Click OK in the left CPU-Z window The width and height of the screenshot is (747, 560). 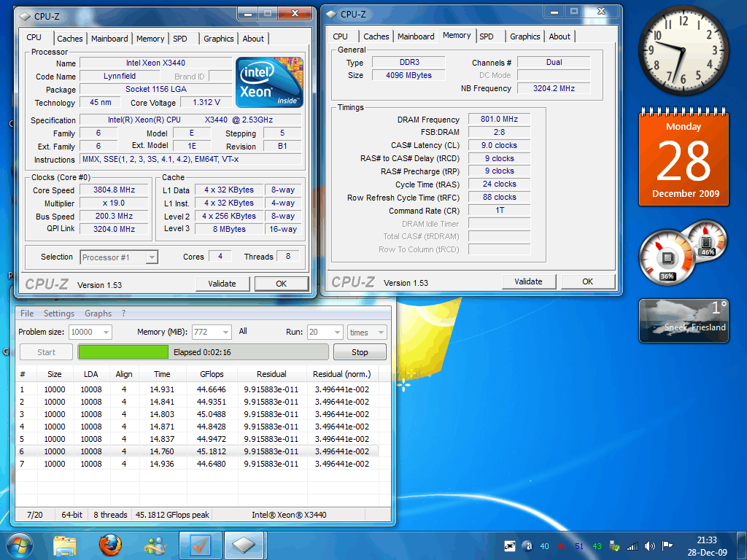pos(281,284)
